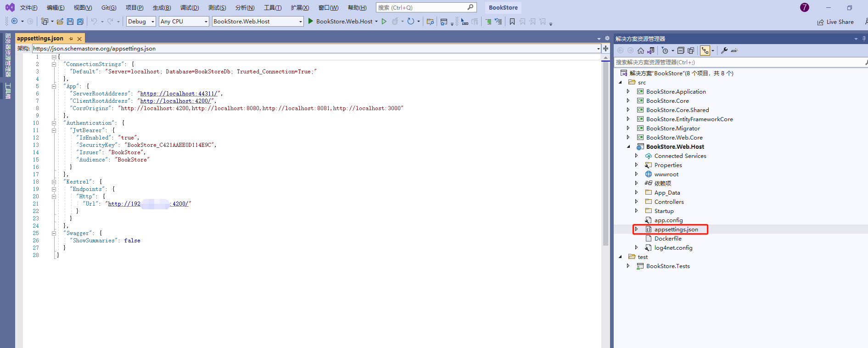
Task: Switch views with the Solution Explorer VS icon
Action: [651, 51]
